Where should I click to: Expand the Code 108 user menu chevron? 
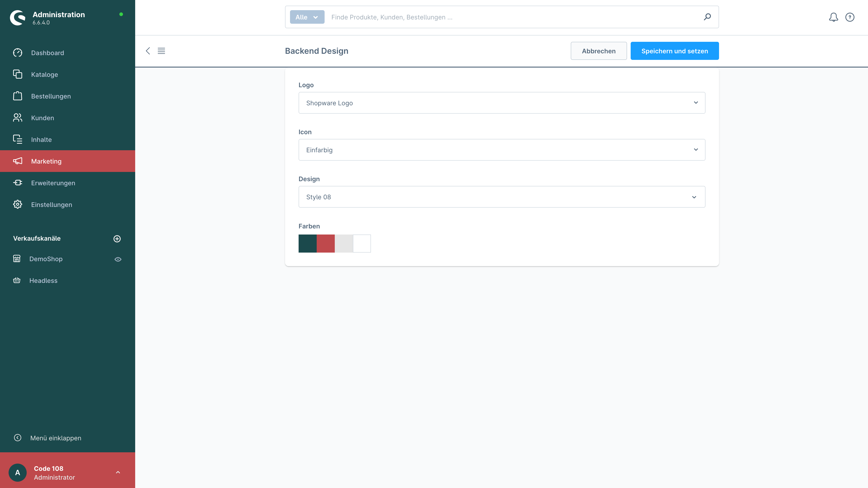click(118, 472)
